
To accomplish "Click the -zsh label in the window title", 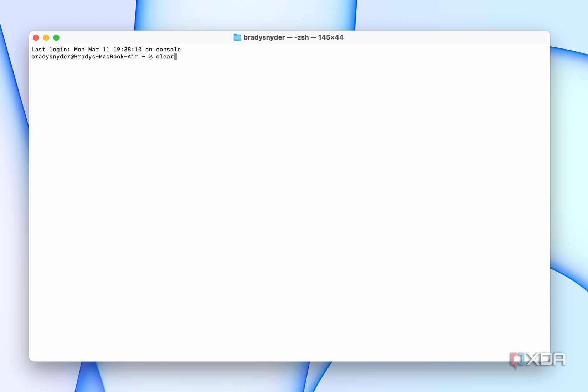I will pos(301,37).
